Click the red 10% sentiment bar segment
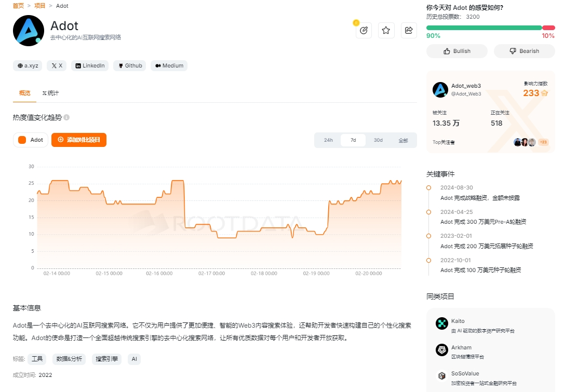The height and width of the screenshot is (392, 564). tap(548, 28)
